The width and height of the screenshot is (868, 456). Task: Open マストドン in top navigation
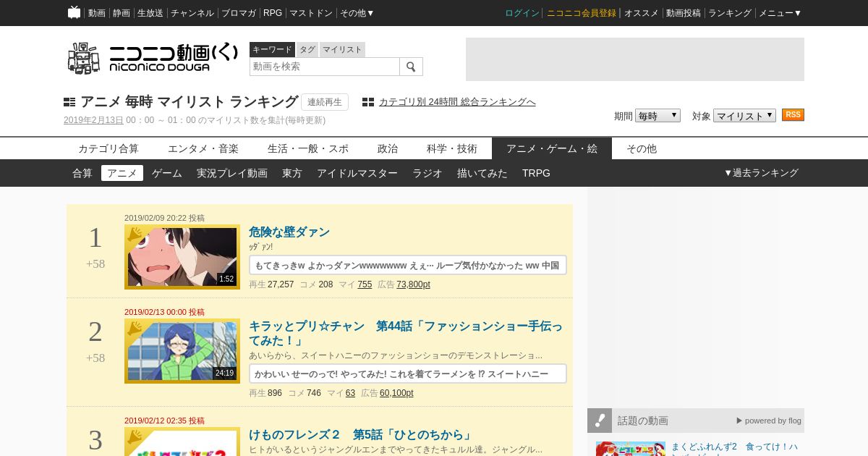(311, 13)
